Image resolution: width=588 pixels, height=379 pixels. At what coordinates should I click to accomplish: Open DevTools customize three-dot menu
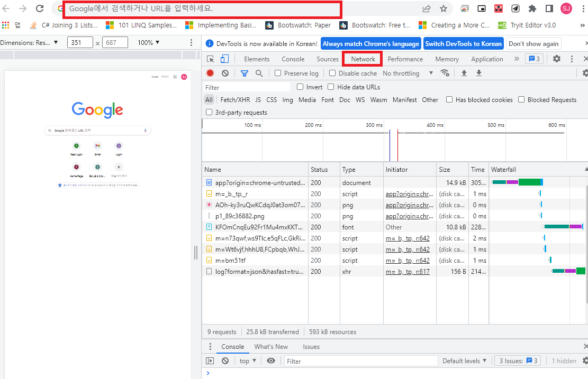[x=572, y=59]
